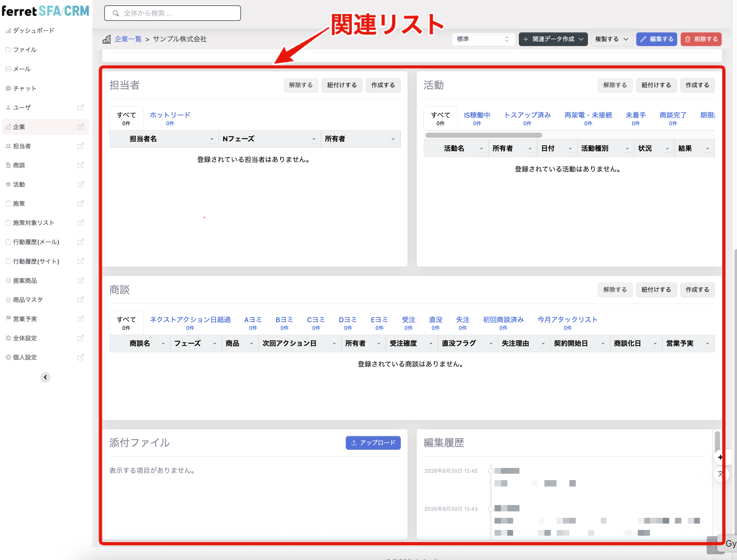Image resolution: width=737 pixels, height=560 pixels.
Task: Open the 担当者名 column dropdown arrow
Action: click(211, 139)
